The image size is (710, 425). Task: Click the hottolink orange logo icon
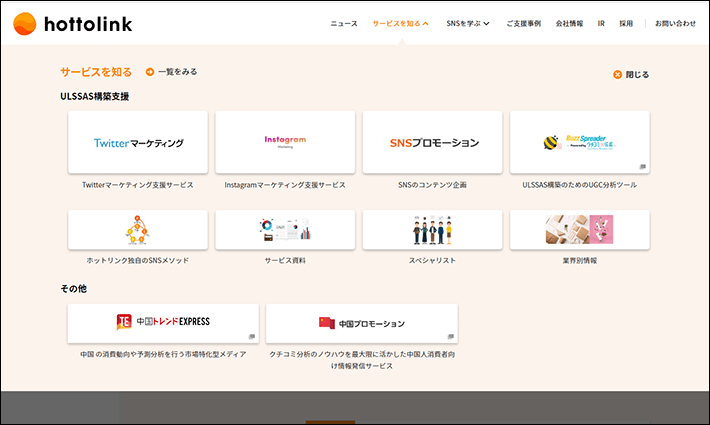point(24,24)
